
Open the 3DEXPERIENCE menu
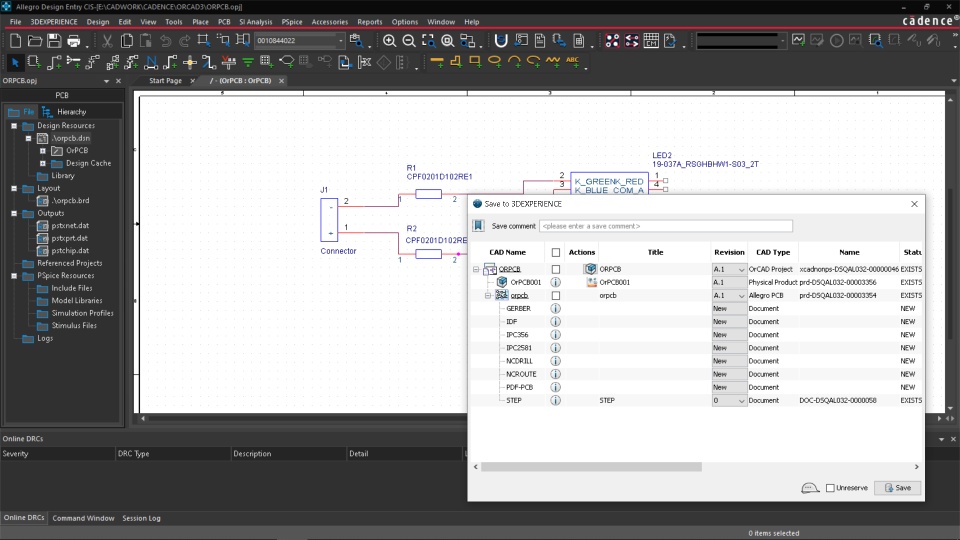(x=53, y=21)
